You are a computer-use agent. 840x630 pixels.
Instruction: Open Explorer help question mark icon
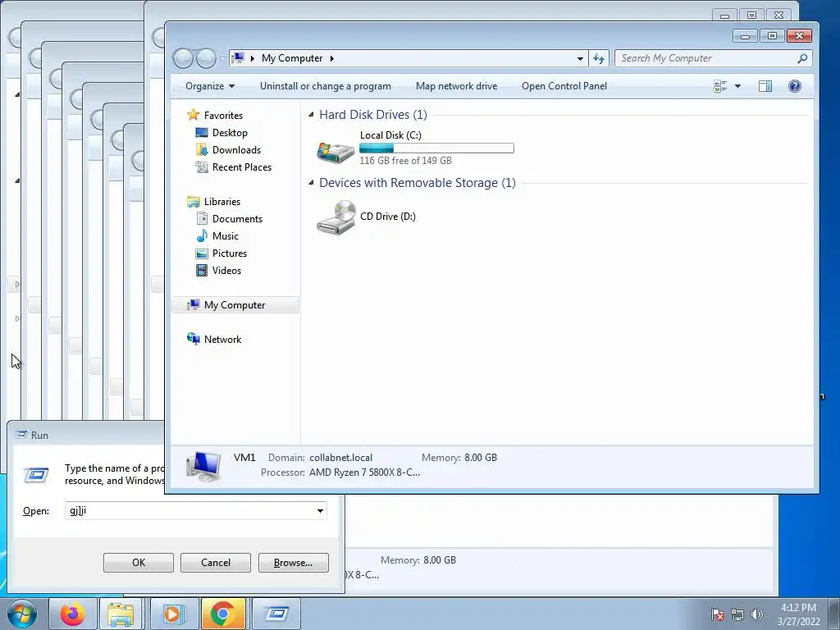pyautogui.click(x=794, y=86)
